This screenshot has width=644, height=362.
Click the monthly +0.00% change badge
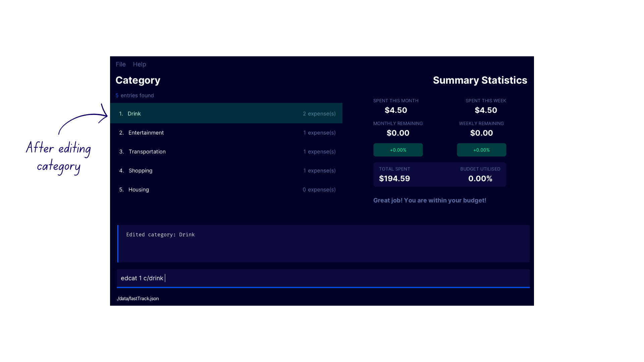(x=398, y=150)
